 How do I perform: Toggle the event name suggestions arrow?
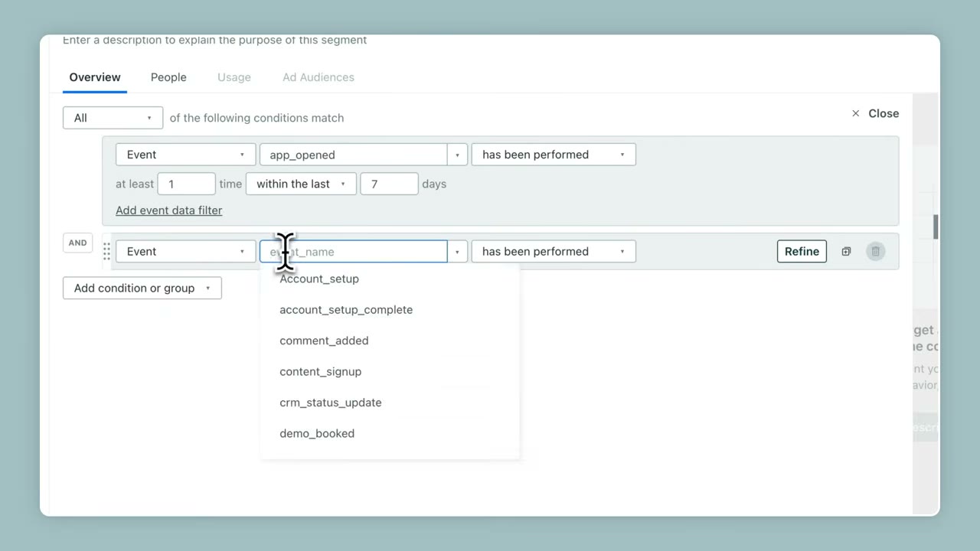(457, 252)
